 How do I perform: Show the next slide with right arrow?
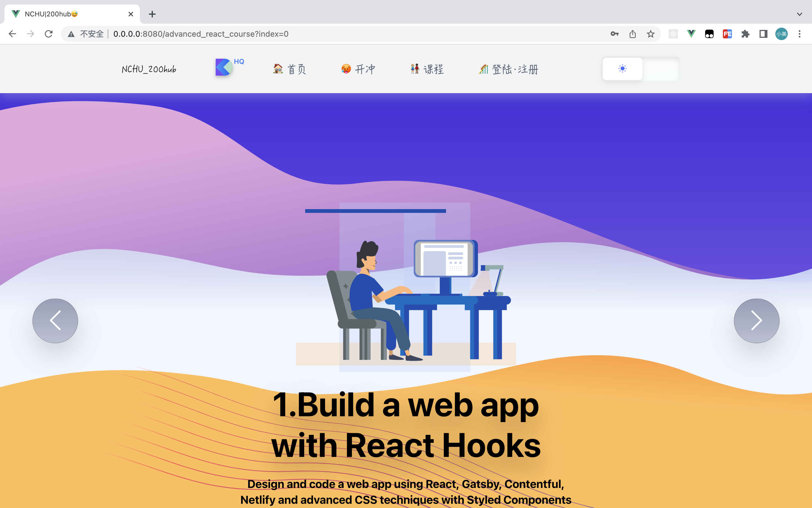click(757, 321)
